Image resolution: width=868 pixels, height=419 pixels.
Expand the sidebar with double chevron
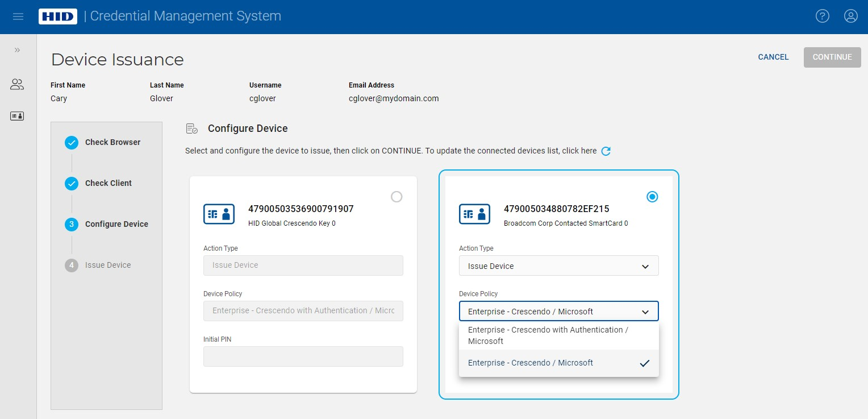pyautogui.click(x=17, y=50)
